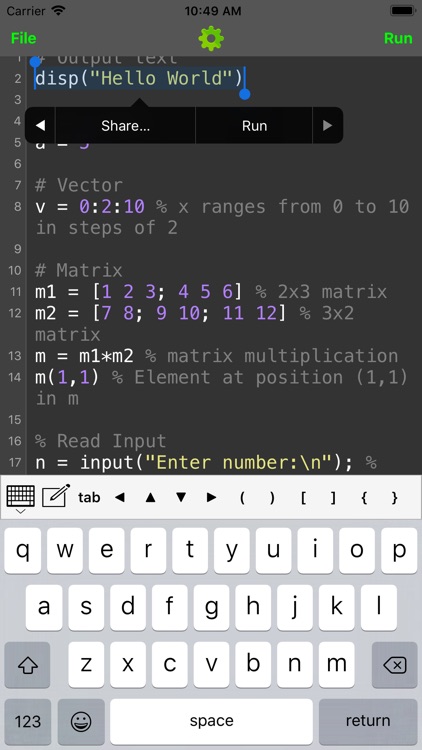Hide the keyboard using keyboard icon

pos(20,498)
